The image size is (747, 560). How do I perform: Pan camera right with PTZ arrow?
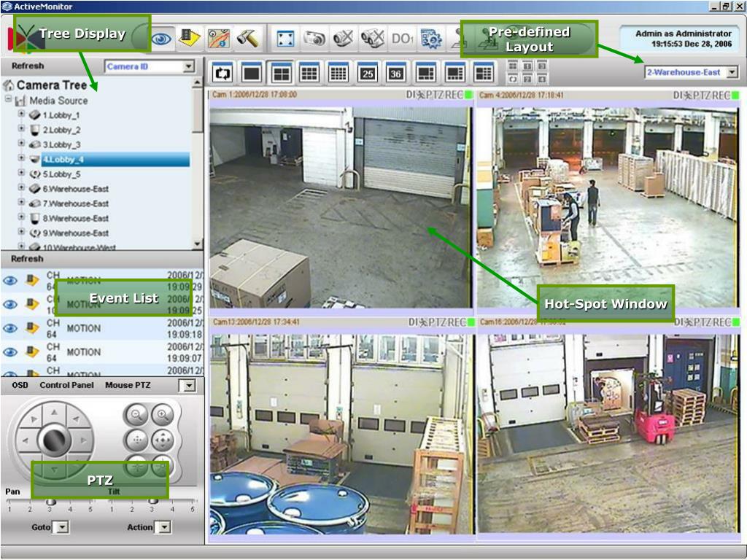(84, 441)
